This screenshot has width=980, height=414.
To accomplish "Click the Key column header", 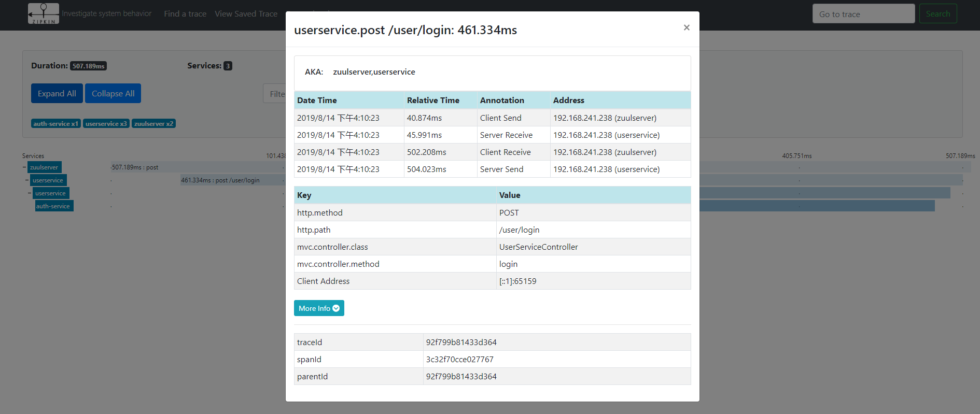I will click(x=395, y=195).
